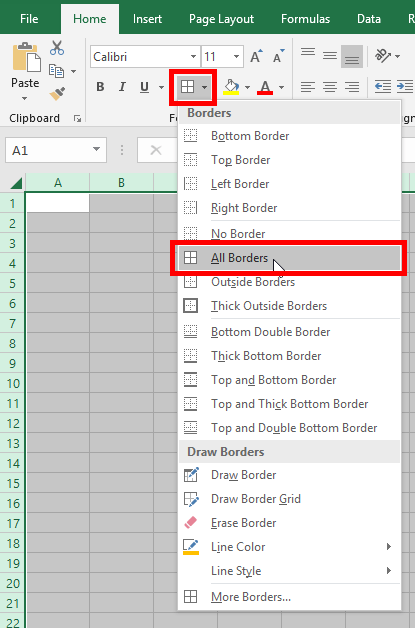Image resolution: width=415 pixels, height=628 pixels.
Task: Click the Fill Color paint bucket icon
Action: pos(232,87)
